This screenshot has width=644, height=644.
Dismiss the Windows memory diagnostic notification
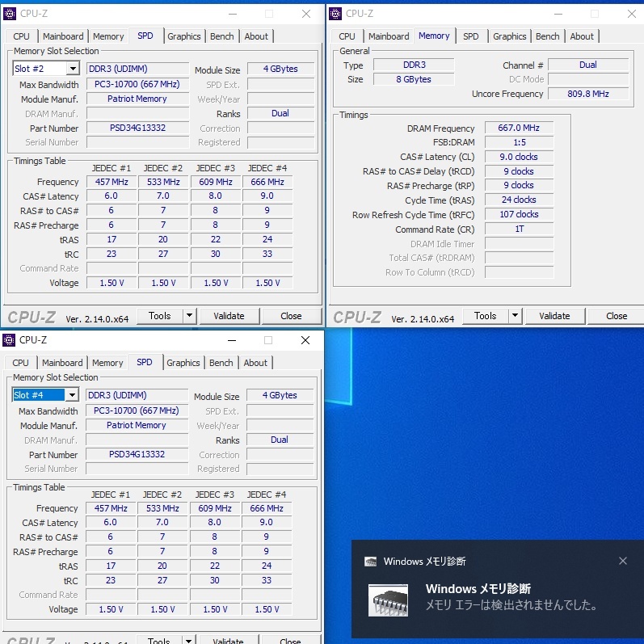[623, 561]
